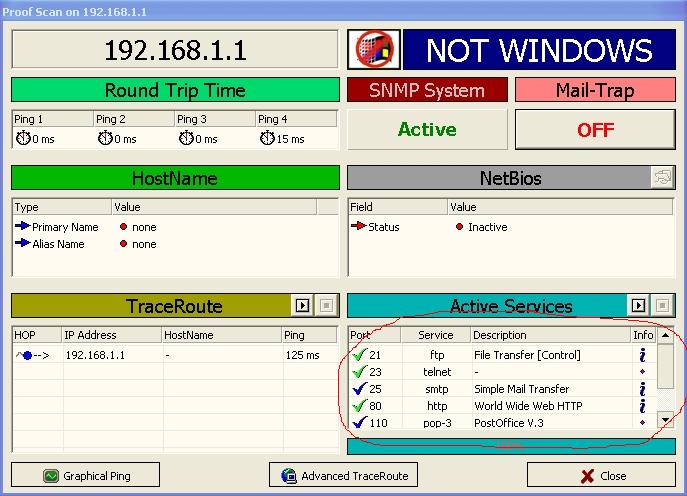This screenshot has width=687, height=496.
Task: Click green checkmark for port 23
Action: point(359,371)
